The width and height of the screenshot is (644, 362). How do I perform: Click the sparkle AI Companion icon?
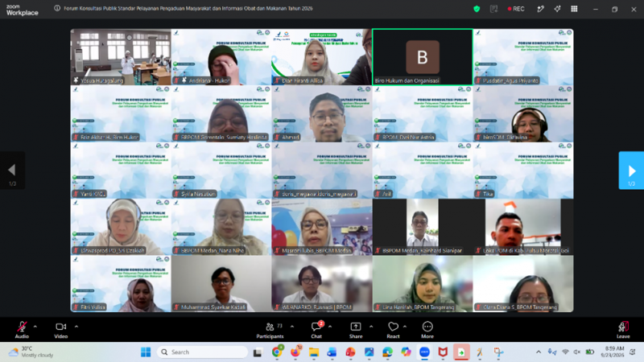pos(557,9)
